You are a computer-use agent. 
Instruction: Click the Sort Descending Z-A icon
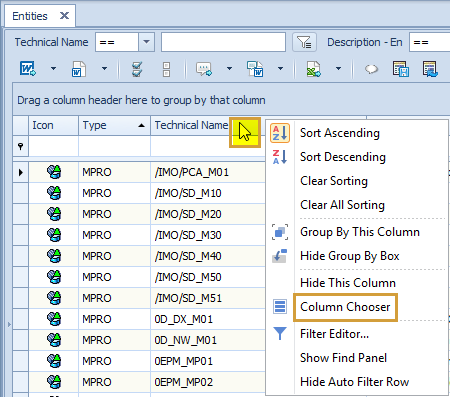point(280,157)
